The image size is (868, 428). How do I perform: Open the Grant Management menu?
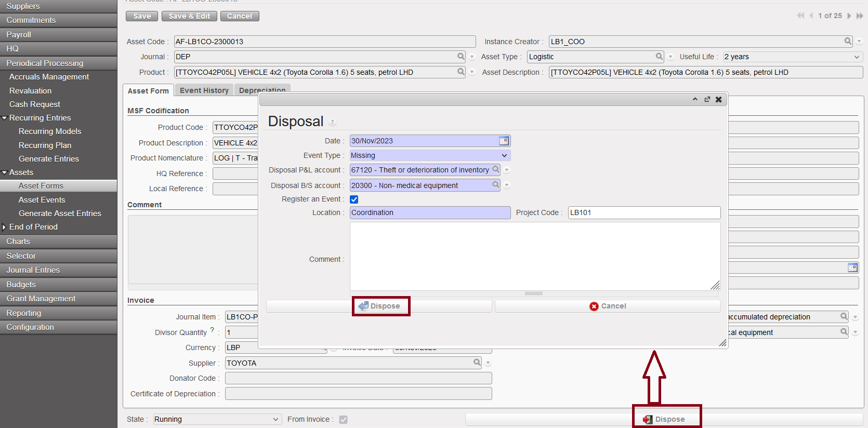(58, 298)
